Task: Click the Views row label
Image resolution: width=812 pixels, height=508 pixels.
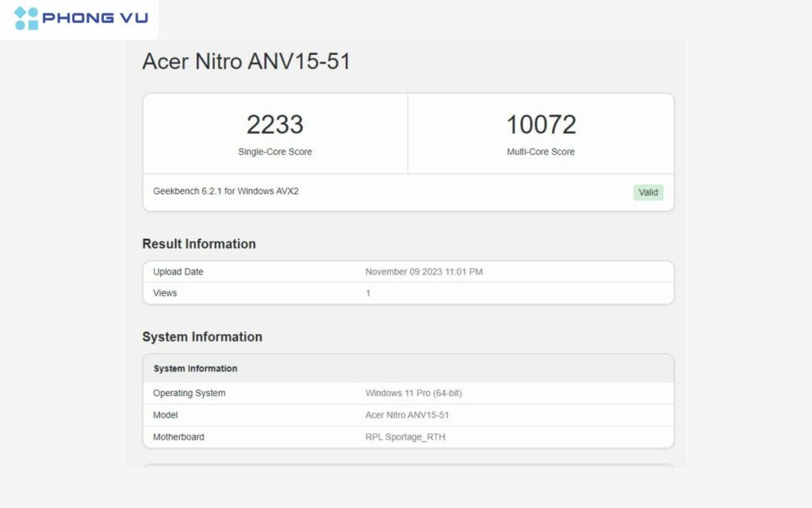Action: pos(165,293)
